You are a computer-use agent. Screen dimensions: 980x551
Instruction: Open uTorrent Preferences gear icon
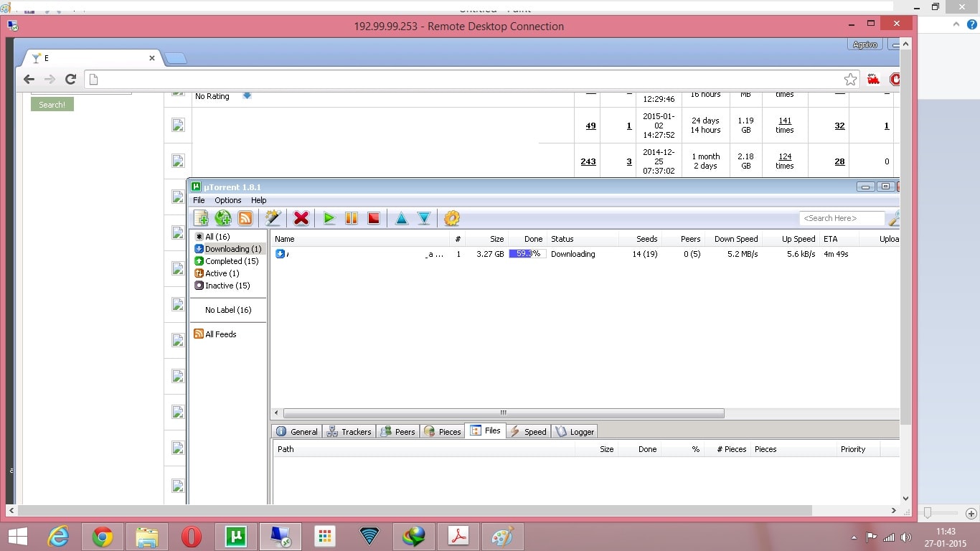(x=451, y=218)
